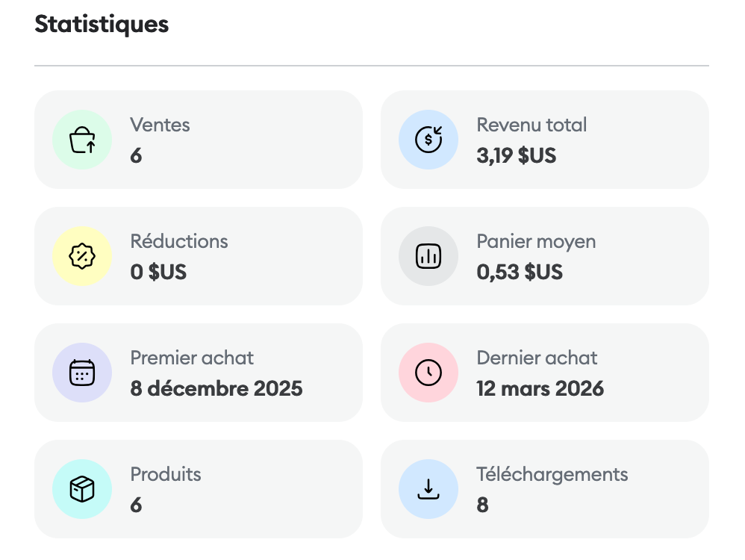Click the Revenu total label
The height and width of the screenshot is (560, 745).
point(532,125)
